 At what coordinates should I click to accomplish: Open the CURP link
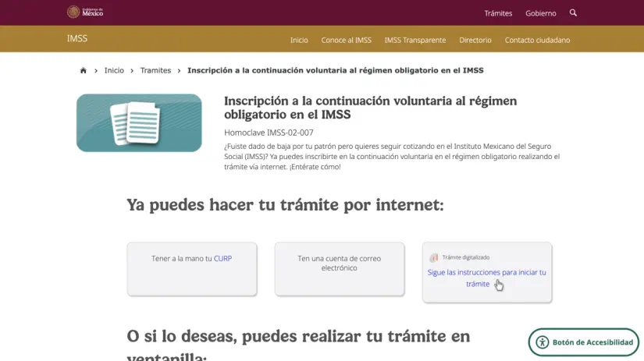coord(222,258)
